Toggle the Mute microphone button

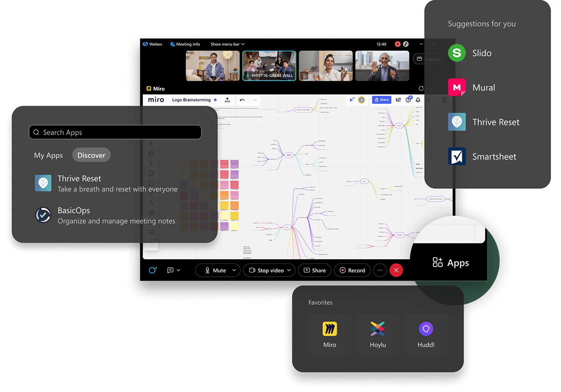215,270
